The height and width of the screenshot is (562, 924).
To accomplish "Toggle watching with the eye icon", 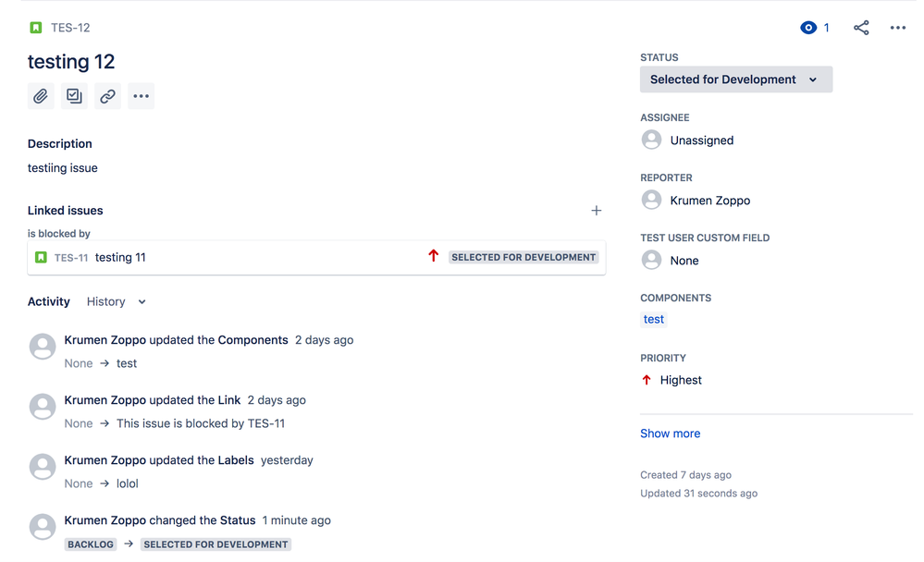I will tap(808, 27).
